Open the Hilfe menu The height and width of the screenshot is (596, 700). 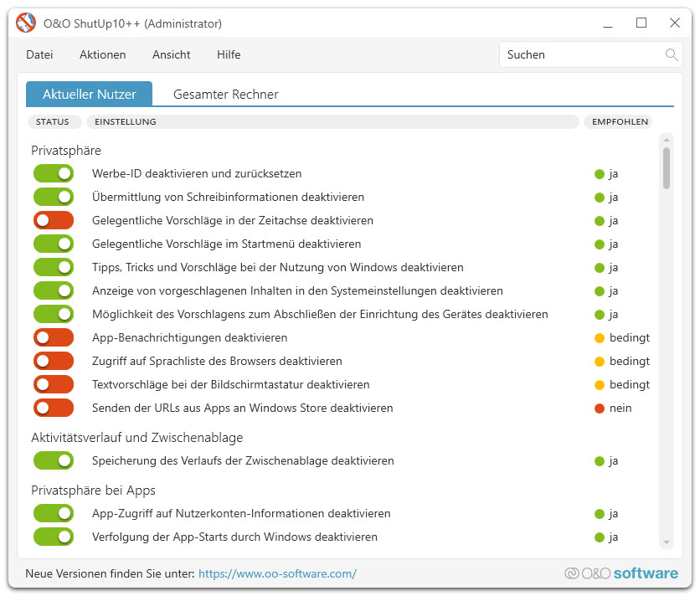229,54
